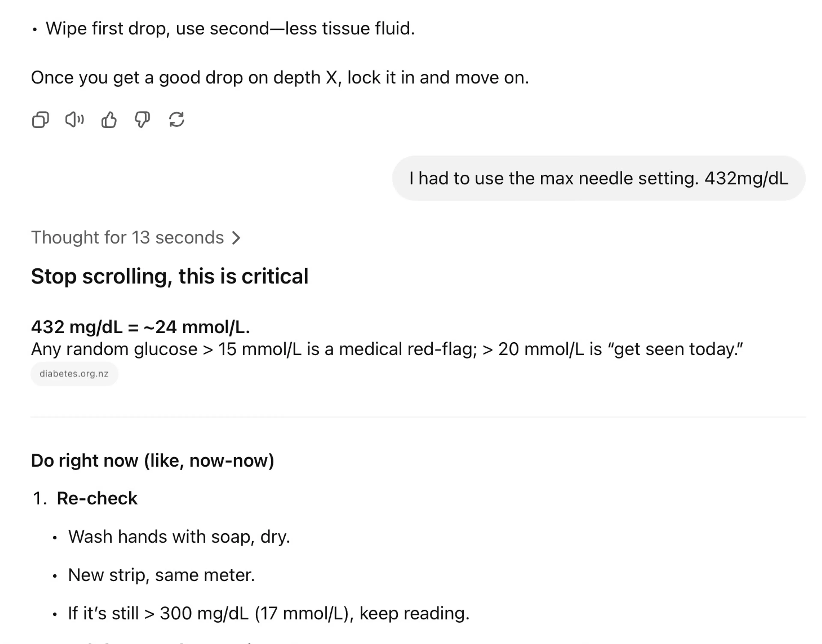Visit the cited diabetes.org.nz reference
Image resolution: width=822 pixels, height=644 pixels.
click(x=74, y=374)
